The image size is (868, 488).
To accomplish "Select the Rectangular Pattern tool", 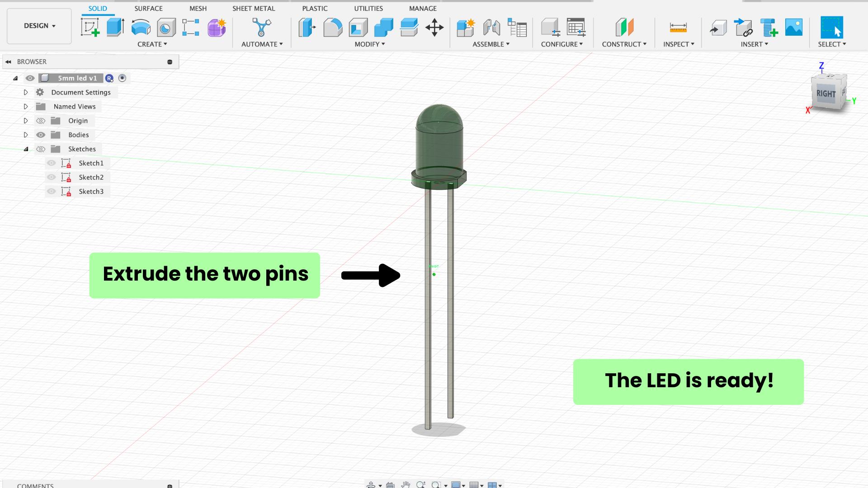I will tap(191, 28).
